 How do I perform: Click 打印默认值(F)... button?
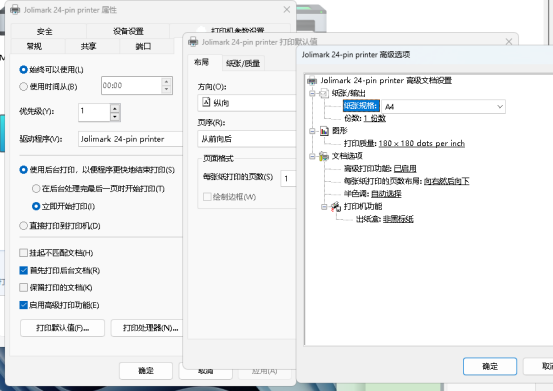coord(62,328)
